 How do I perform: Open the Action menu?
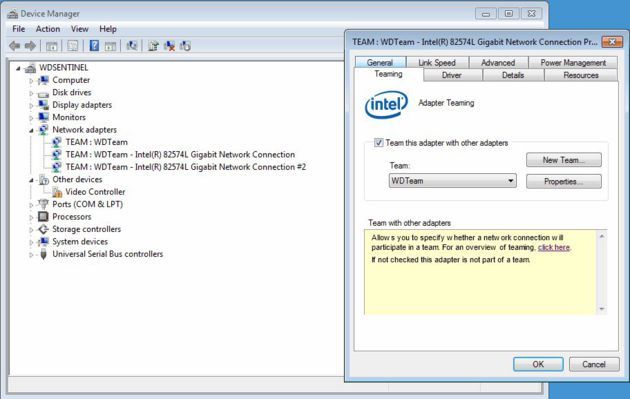(48, 29)
